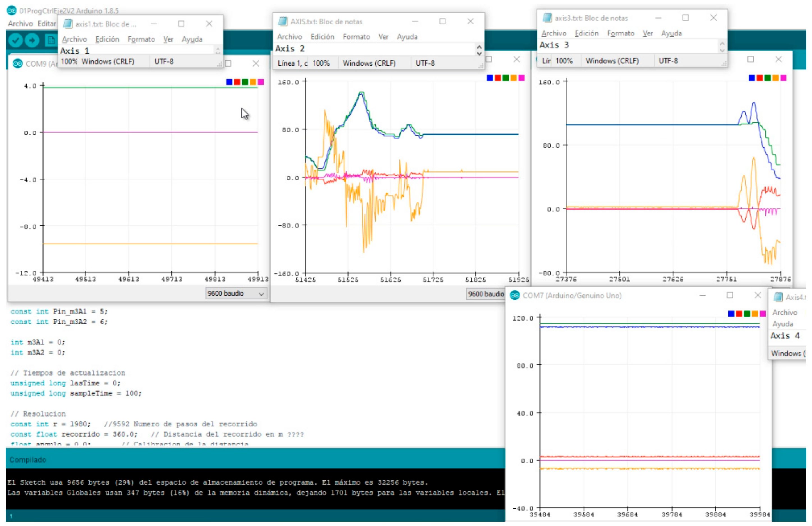Click the Arduino Verify checkmark button
Screen dimensions: 812x526
[x=15, y=40]
